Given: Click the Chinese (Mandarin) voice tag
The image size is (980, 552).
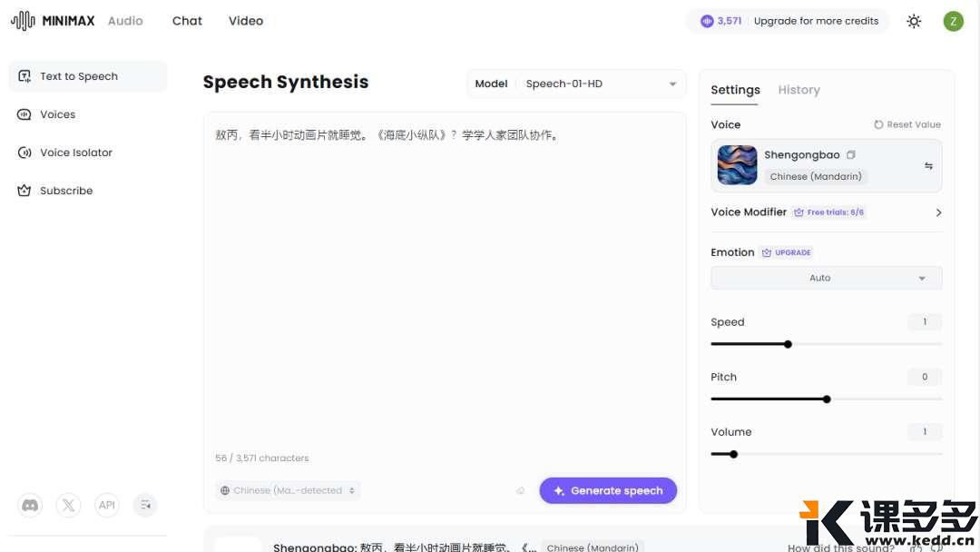Looking at the screenshot, I should [x=815, y=176].
